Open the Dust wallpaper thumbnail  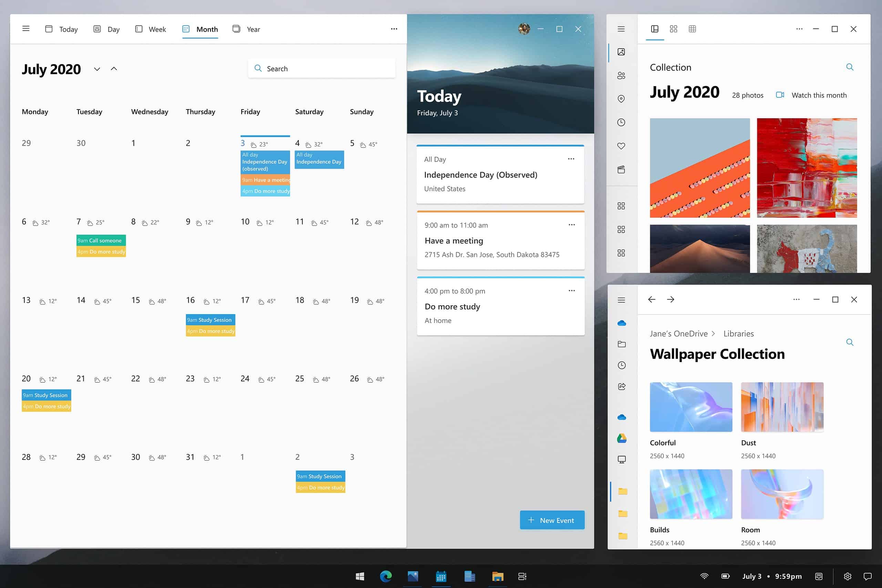click(x=782, y=407)
